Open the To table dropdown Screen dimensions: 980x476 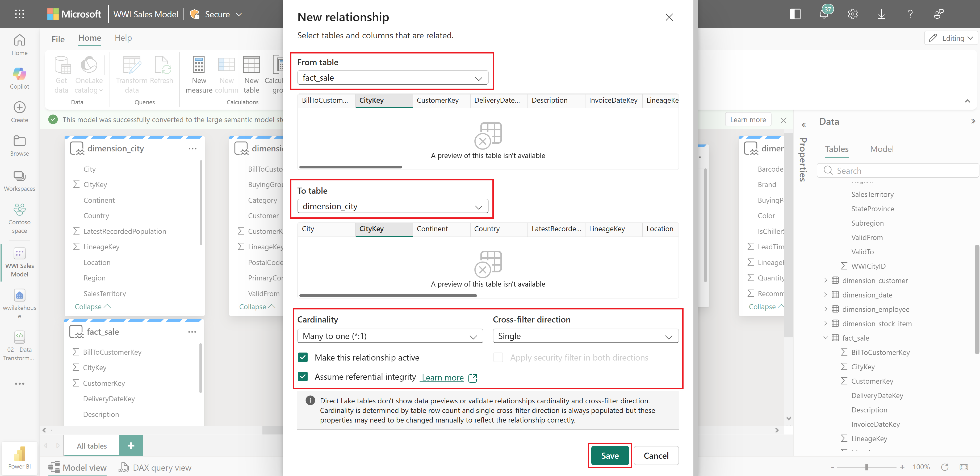pyautogui.click(x=393, y=206)
